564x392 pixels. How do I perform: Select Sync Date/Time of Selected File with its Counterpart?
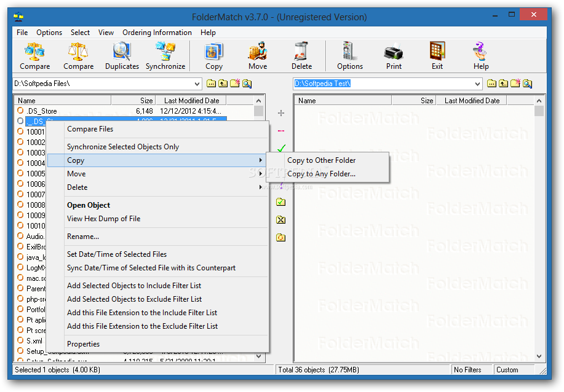click(158, 268)
